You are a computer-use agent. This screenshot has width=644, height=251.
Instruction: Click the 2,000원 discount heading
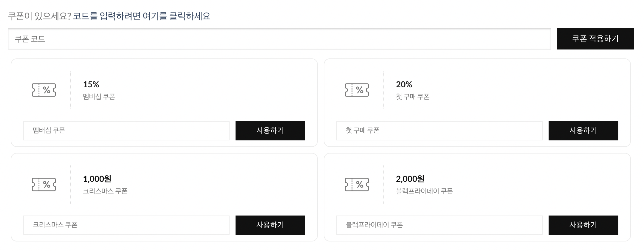410,179
